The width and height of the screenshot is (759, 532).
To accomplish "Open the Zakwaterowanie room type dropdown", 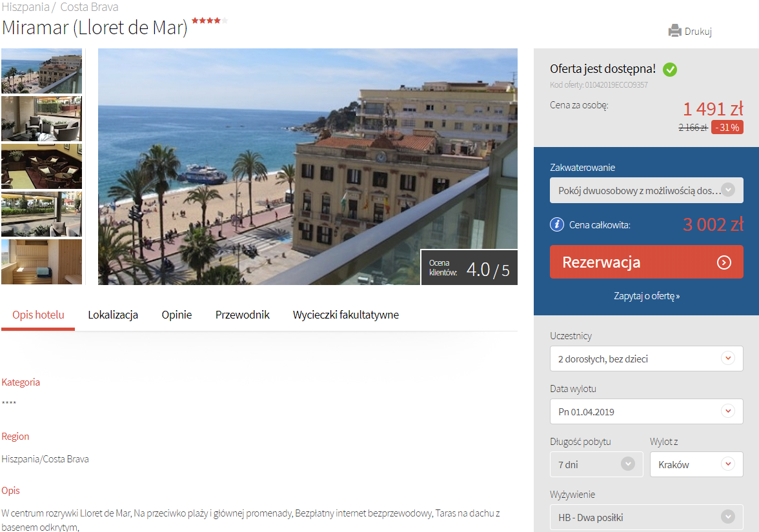I will [646, 191].
